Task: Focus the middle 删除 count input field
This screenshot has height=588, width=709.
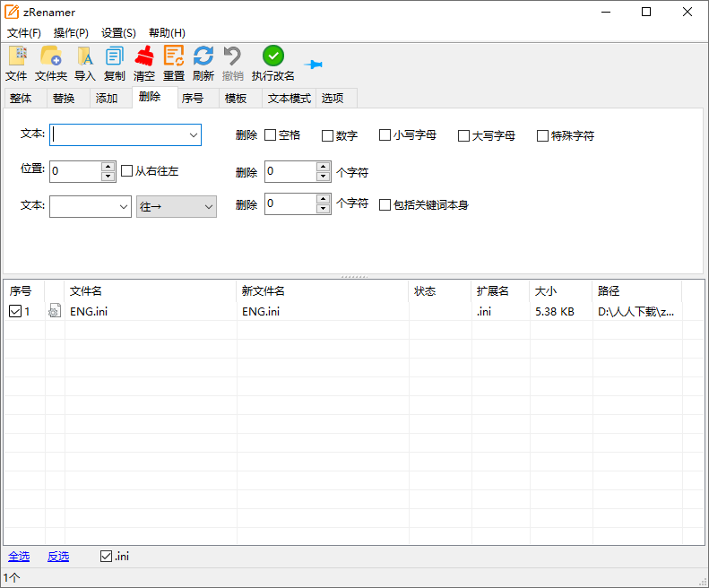Action: pyautogui.click(x=290, y=171)
